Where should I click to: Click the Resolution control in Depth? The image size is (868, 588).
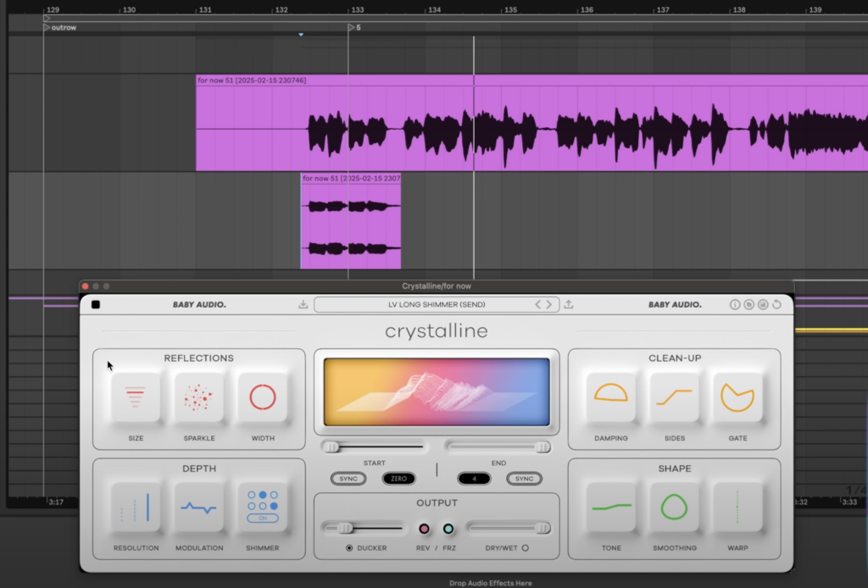pos(136,508)
